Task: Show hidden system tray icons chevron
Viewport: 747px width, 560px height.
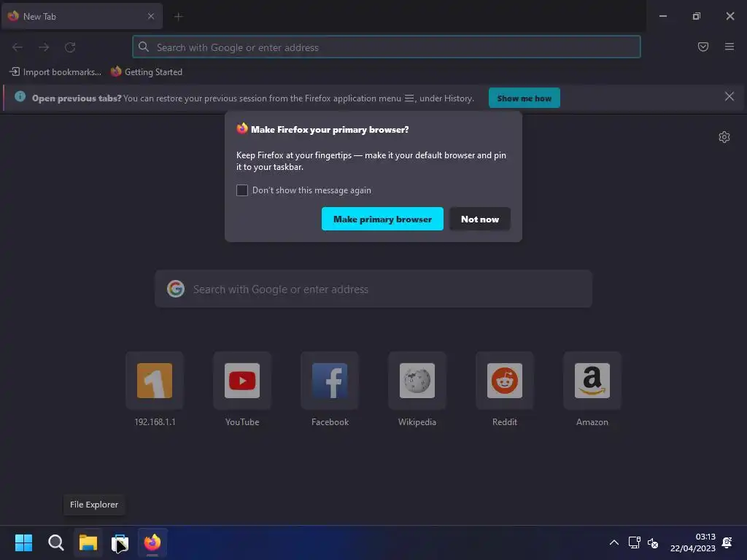Action: pyautogui.click(x=614, y=542)
